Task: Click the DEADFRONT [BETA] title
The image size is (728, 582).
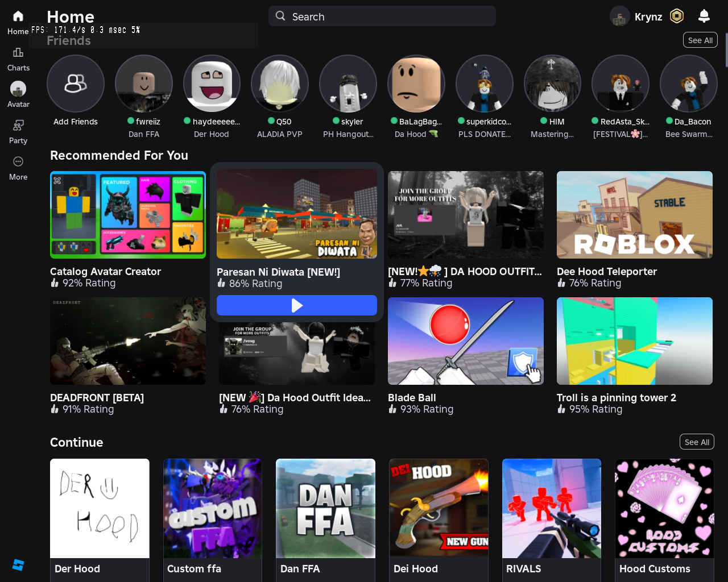Action: [97, 398]
